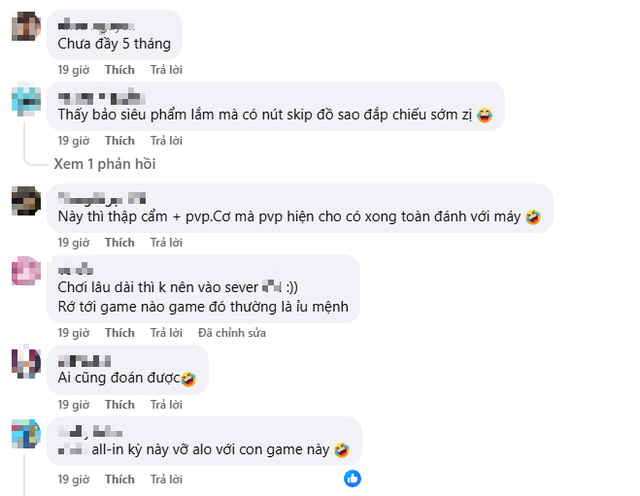Open the first commenter's profile picture
Viewport: 640px width, 496px height.
pyautogui.click(x=27, y=27)
